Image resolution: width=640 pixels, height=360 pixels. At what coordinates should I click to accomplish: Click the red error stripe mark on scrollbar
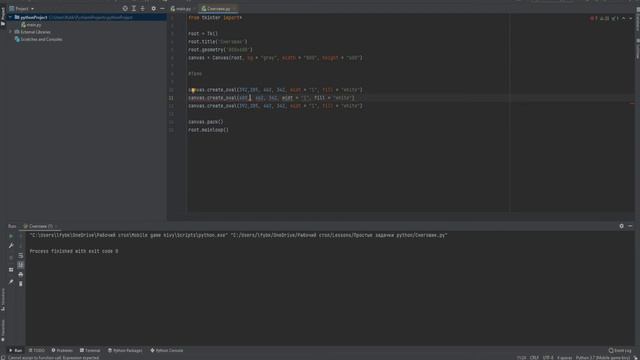(632, 103)
